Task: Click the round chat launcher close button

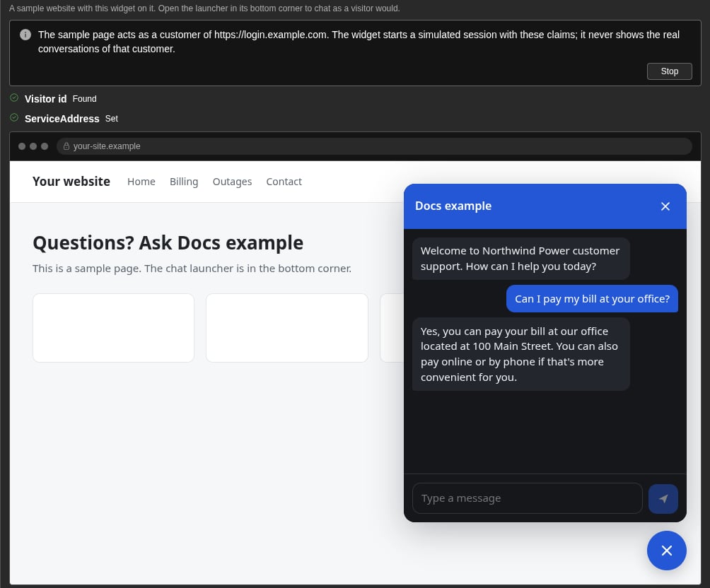Action: 667,551
